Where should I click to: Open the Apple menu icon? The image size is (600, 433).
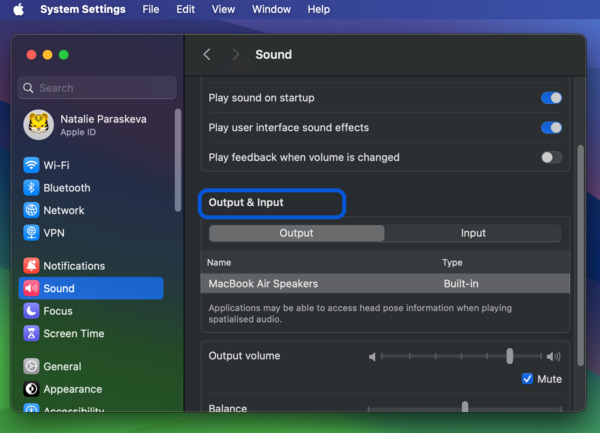(x=18, y=9)
